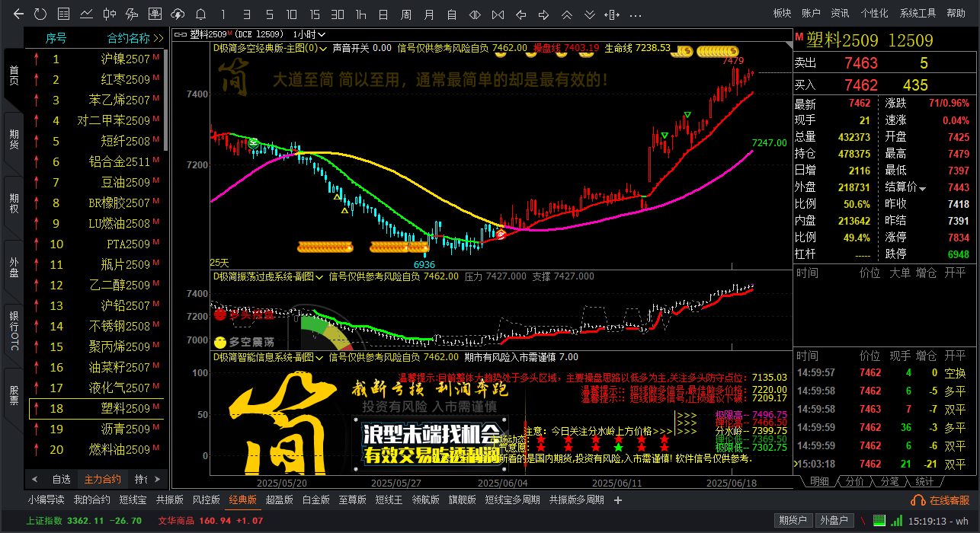Open the quote list icon in toolbar
Screen dimensions: 980x533
(64, 14)
